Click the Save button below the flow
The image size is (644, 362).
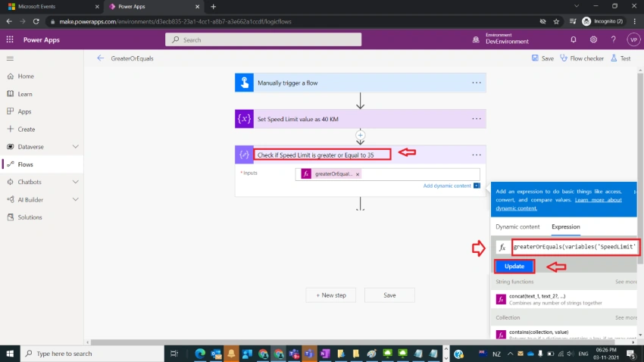click(x=389, y=295)
